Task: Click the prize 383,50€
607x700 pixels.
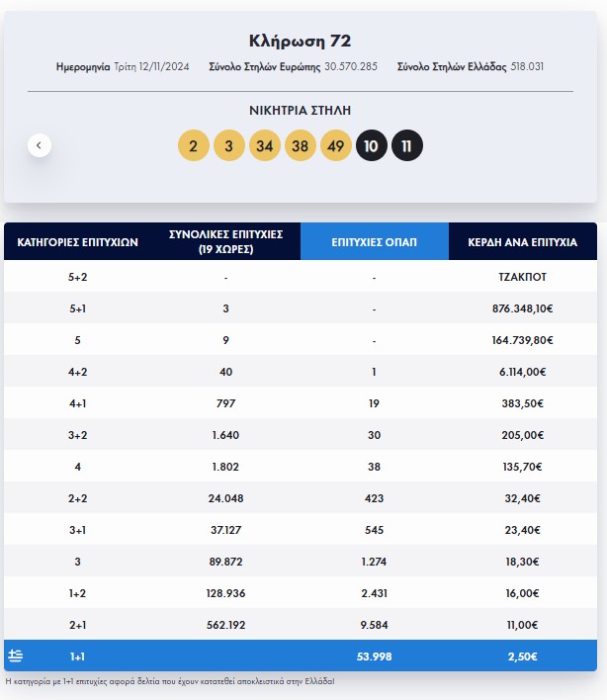Action: point(523,403)
